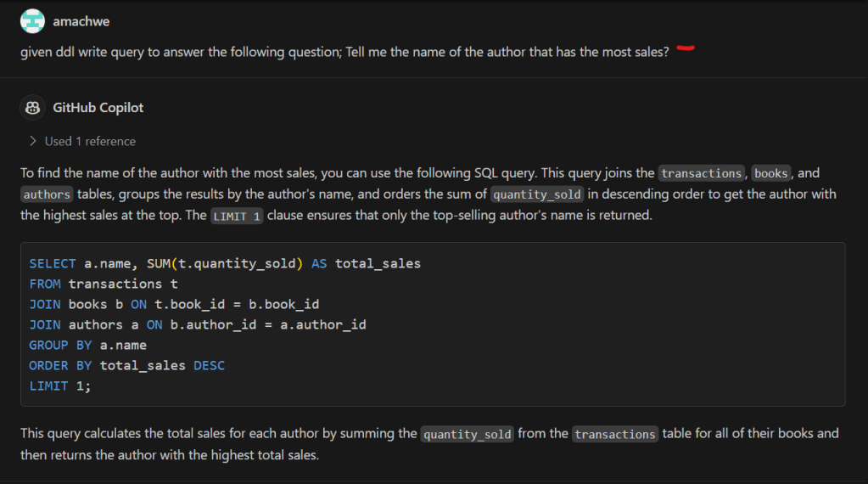Click the amachwe username
Image resolution: width=868 pixels, height=484 pixels.
click(x=81, y=21)
